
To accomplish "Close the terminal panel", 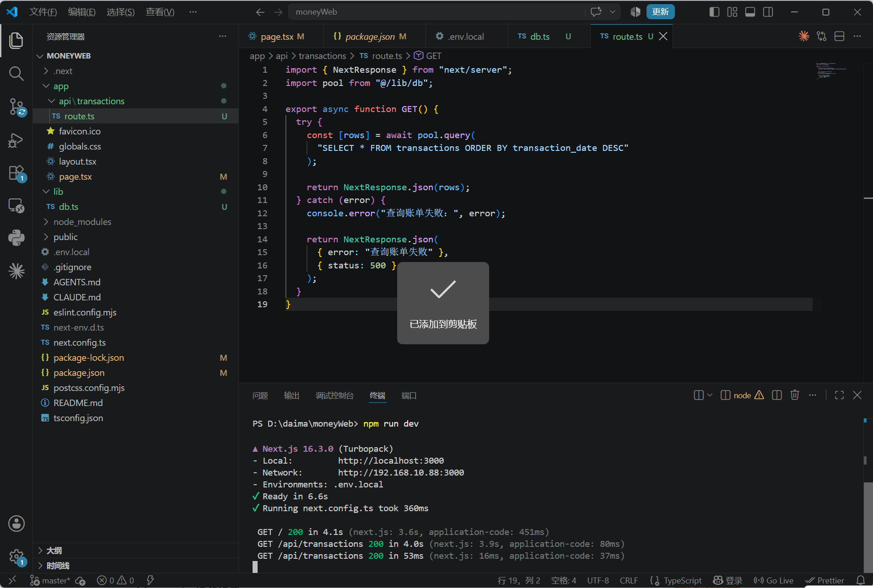I will pos(857,395).
